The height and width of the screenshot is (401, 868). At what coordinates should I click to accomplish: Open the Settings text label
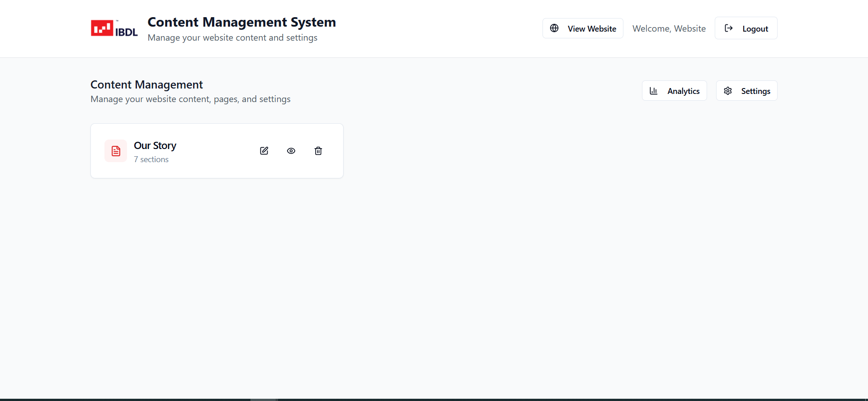click(x=755, y=91)
